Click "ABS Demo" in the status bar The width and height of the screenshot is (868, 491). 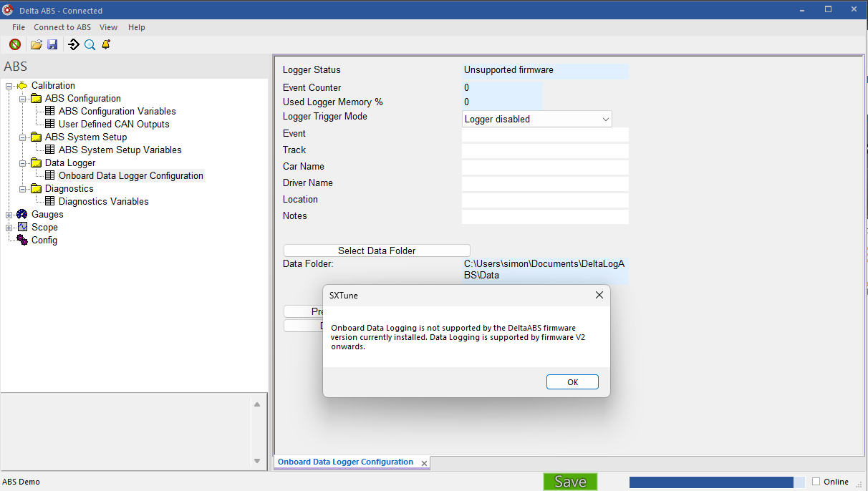(x=21, y=482)
